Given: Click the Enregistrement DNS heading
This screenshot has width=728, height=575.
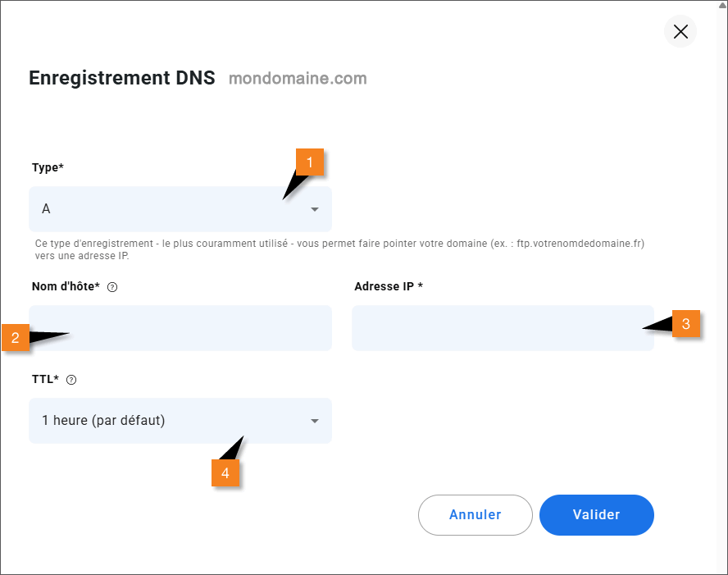Looking at the screenshot, I should pyautogui.click(x=122, y=78).
